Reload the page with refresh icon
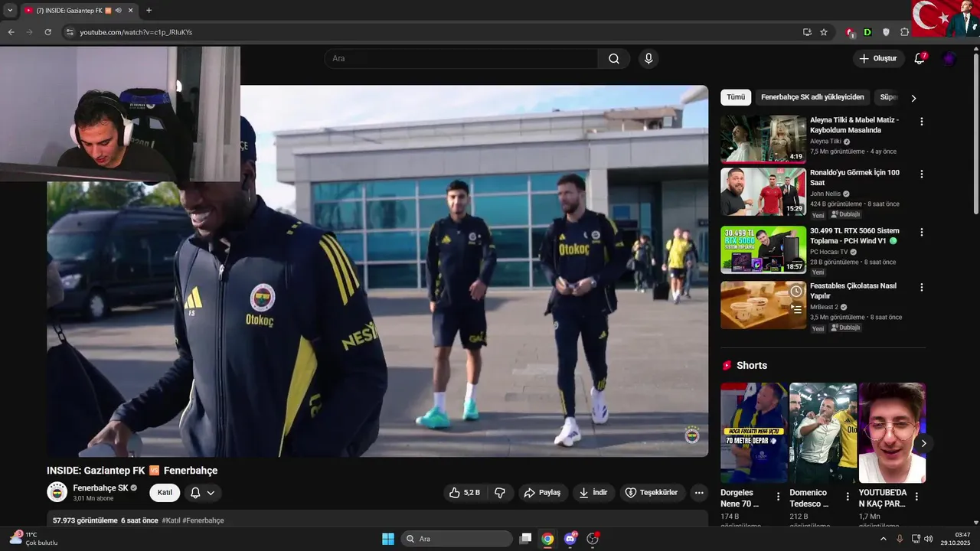Image resolution: width=980 pixels, height=551 pixels. 47,32
